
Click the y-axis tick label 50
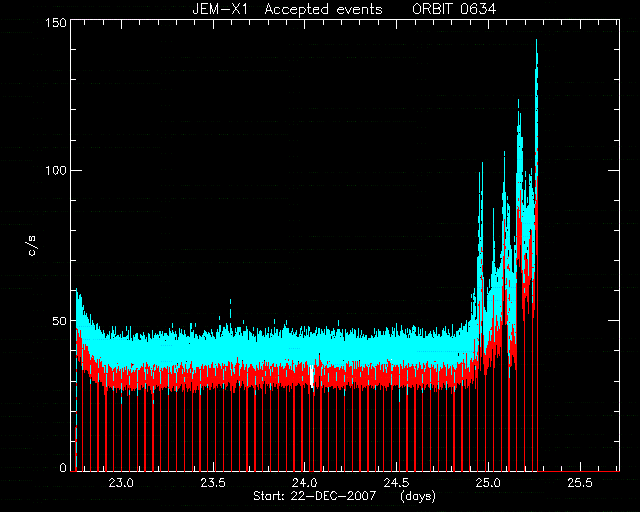(x=59, y=321)
